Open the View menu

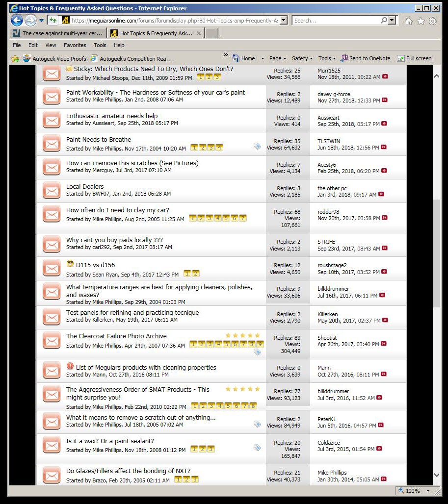(x=51, y=45)
